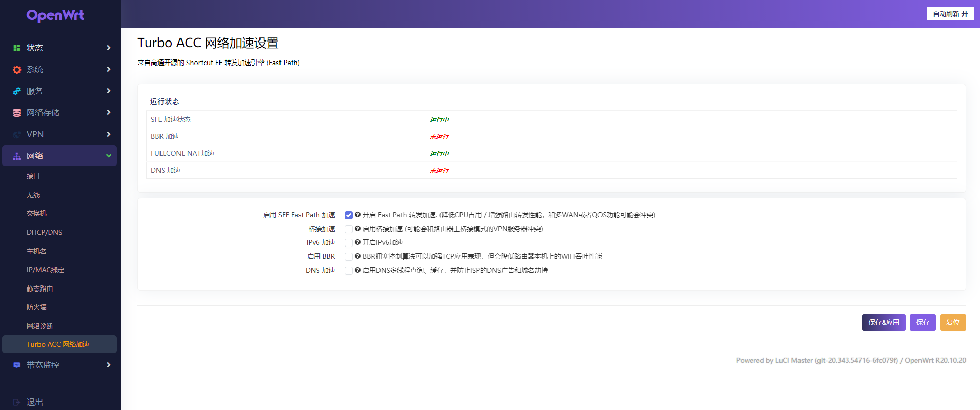Click the orange 复位 reset button
This screenshot has width=980, height=410.
coord(953,322)
